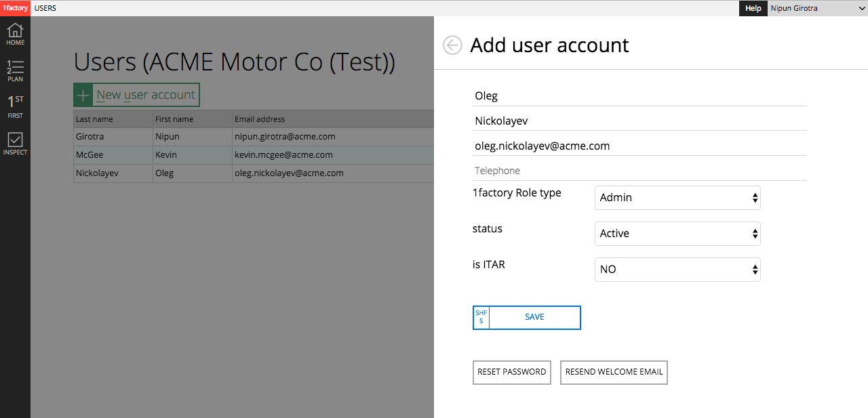Click the status label
This screenshot has height=418, width=868.
tap(488, 229)
